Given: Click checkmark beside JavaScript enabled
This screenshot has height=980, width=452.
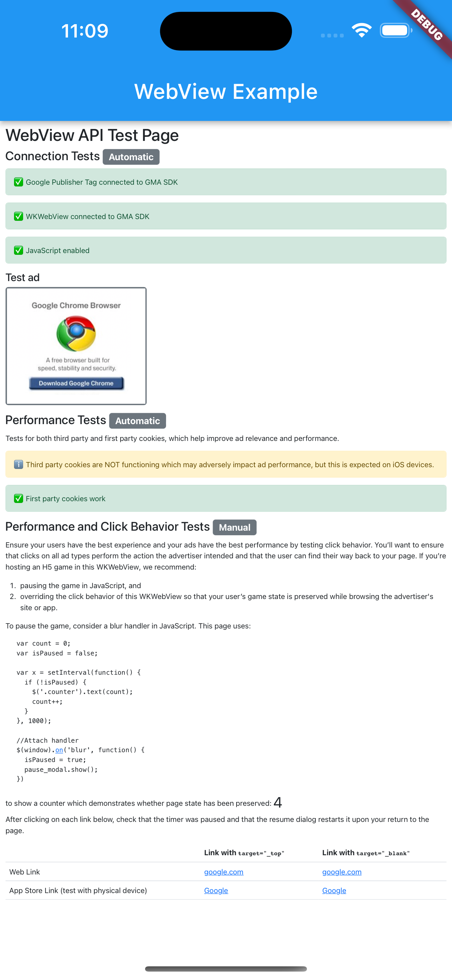Looking at the screenshot, I should (18, 250).
